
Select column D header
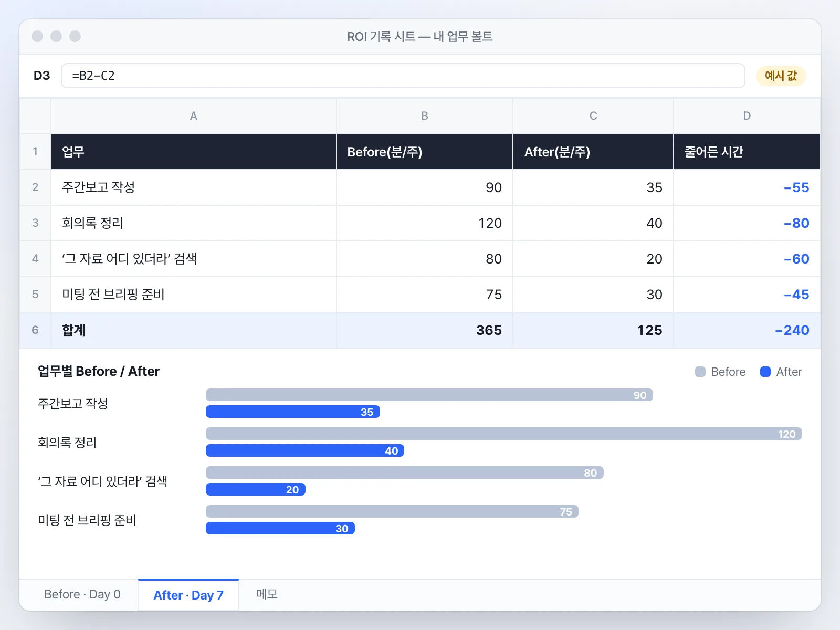747,116
